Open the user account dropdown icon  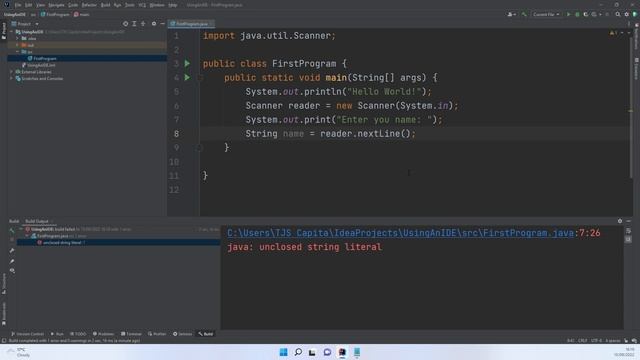511,14
